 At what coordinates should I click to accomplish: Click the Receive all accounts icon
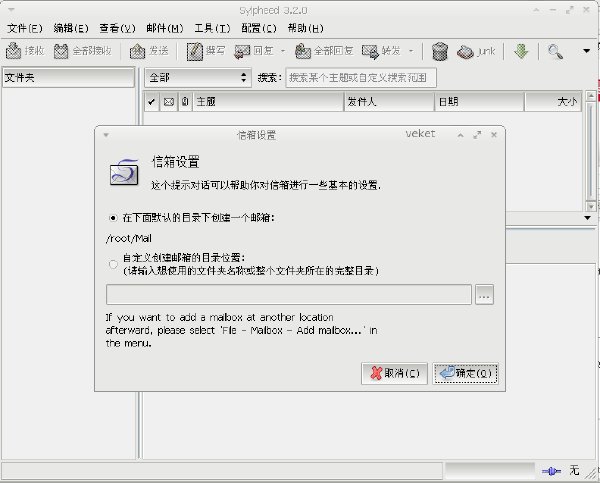(x=61, y=51)
